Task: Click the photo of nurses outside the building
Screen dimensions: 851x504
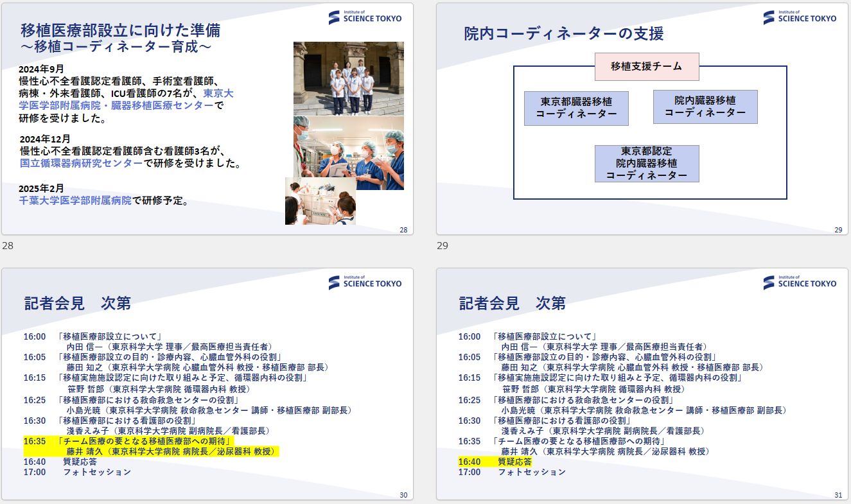Action: (x=348, y=78)
